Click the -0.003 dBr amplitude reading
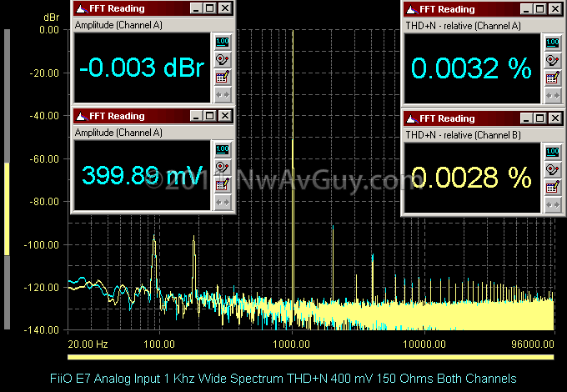567x392 pixels. click(142, 68)
